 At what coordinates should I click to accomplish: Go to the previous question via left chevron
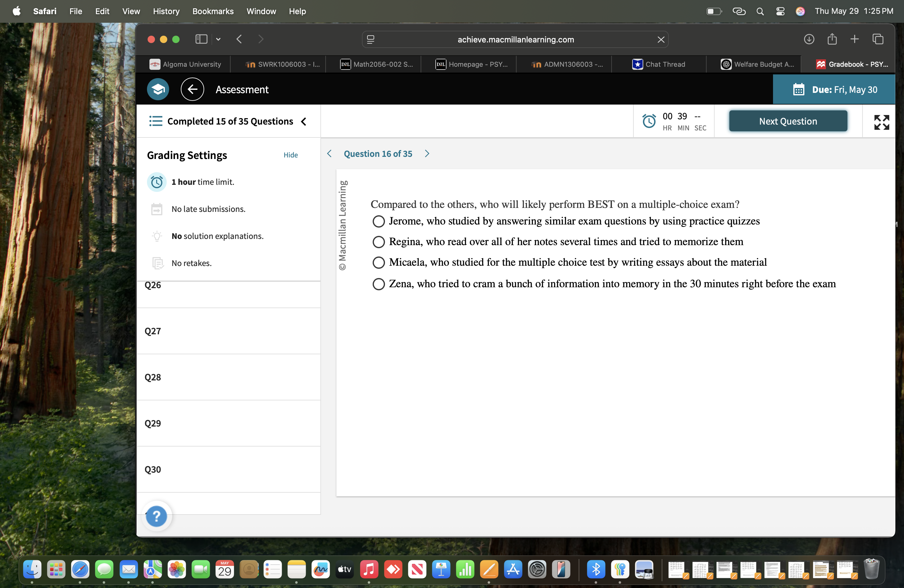click(x=329, y=153)
